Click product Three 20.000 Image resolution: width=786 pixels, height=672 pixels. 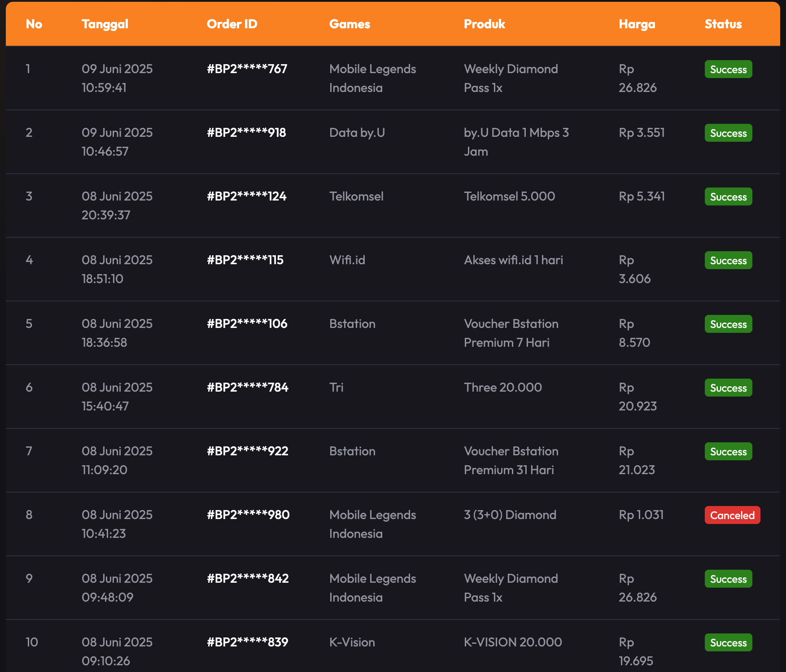(503, 388)
